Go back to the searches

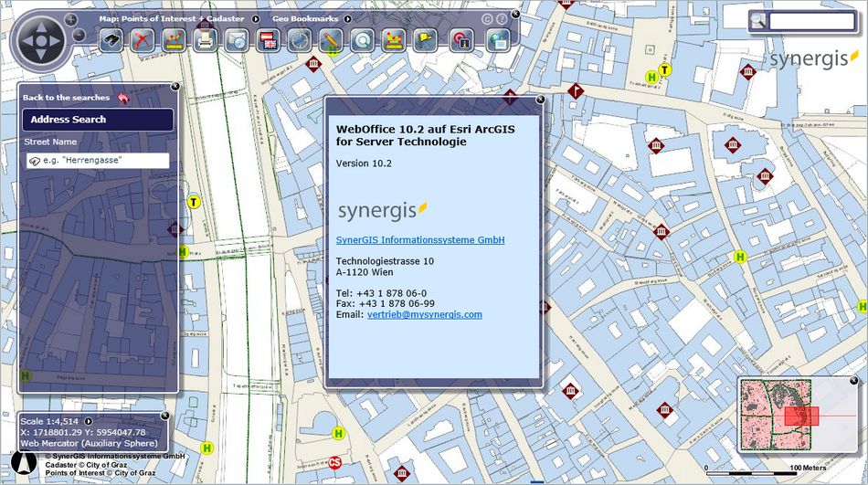coord(67,98)
